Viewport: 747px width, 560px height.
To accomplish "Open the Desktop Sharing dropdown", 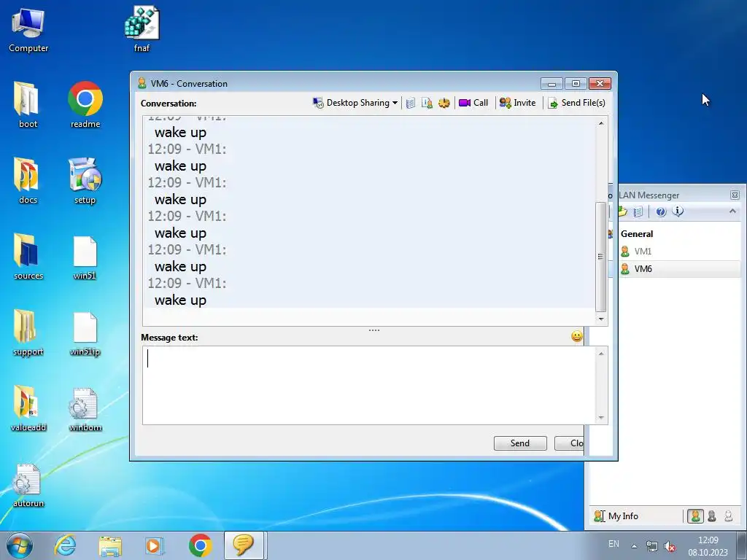I will coord(355,103).
